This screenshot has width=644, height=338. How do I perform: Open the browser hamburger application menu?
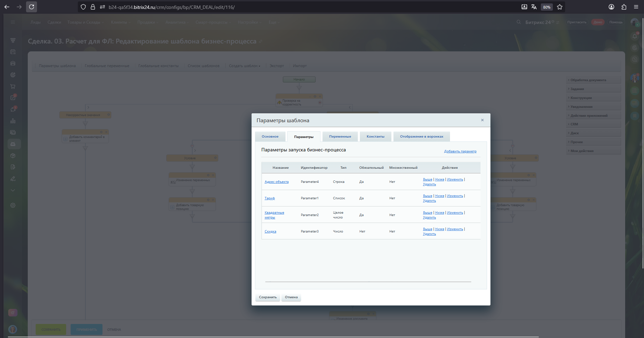coord(636,7)
